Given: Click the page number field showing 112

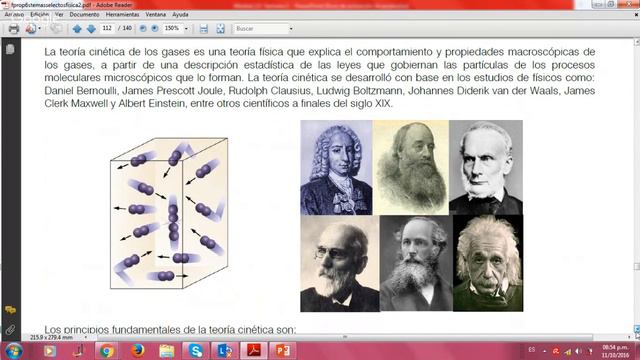Looking at the screenshot, I should click(x=107, y=28).
